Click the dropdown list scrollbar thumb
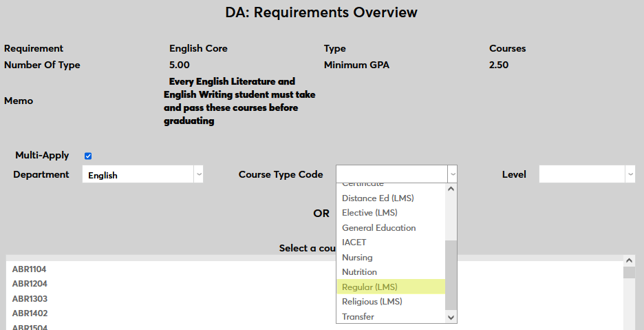644x330 pixels. [x=451, y=276]
